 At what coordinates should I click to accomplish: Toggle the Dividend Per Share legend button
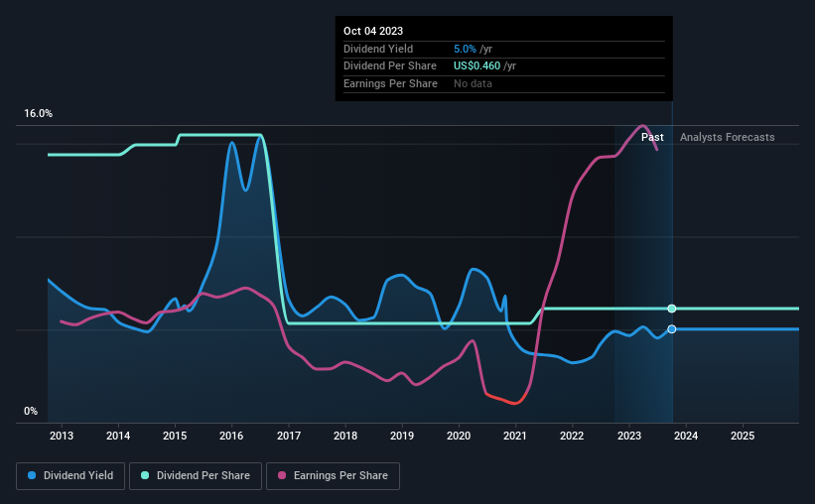[x=196, y=475]
